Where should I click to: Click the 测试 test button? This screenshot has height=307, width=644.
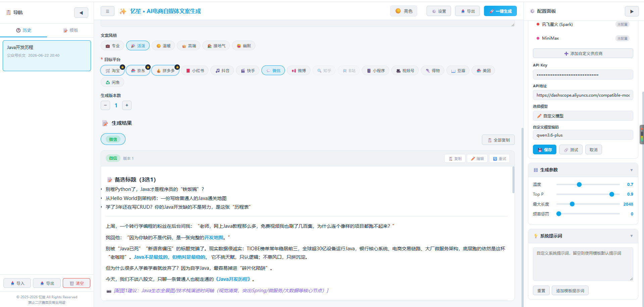point(571,150)
